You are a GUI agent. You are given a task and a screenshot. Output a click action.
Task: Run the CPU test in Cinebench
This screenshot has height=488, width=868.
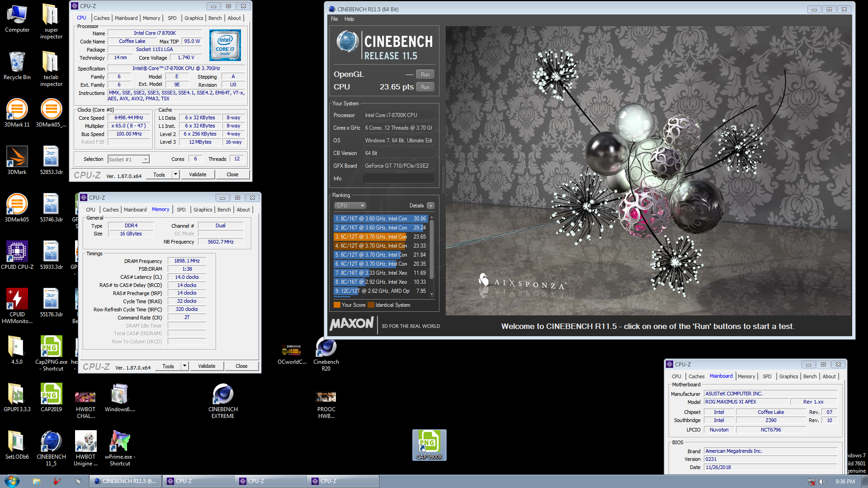click(x=425, y=87)
